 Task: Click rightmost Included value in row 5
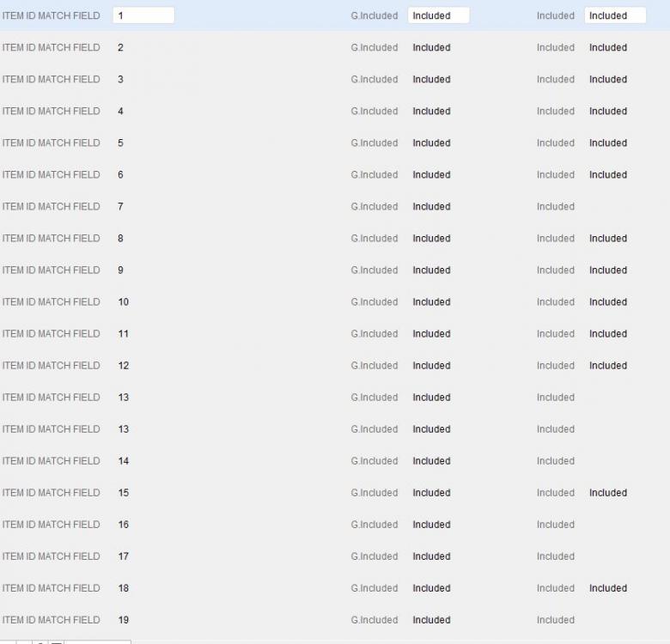[x=608, y=143]
